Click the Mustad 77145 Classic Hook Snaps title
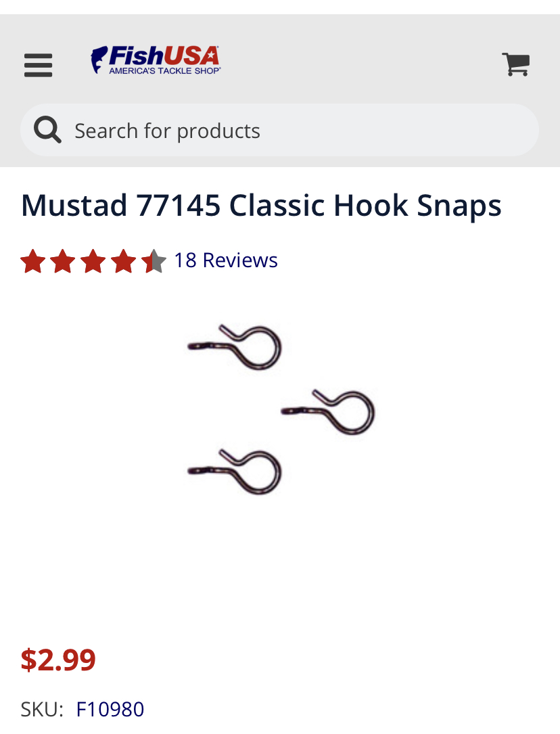Image resolution: width=560 pixels, height=734 pixels. pyautogui.click(x=261, y=206)
